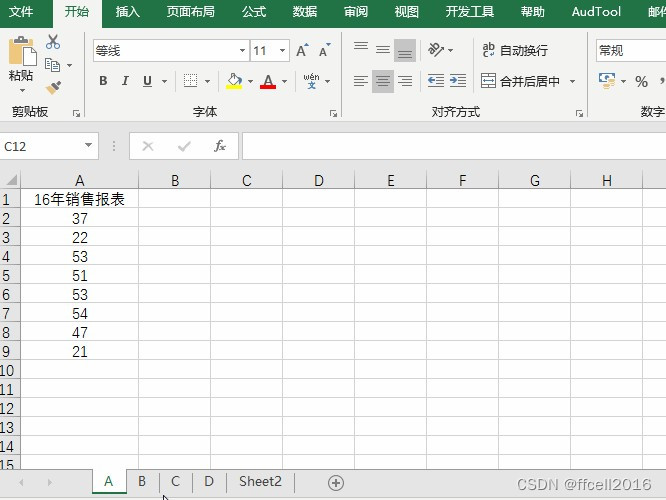Click 合并后居中 merge and center button
This screenshot has width=666, height=500.
click(520, 81)
